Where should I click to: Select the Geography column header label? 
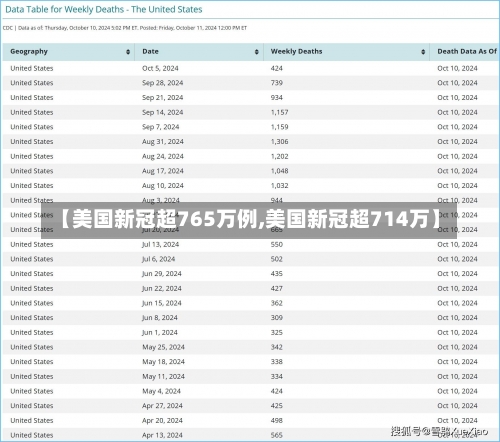29,52
